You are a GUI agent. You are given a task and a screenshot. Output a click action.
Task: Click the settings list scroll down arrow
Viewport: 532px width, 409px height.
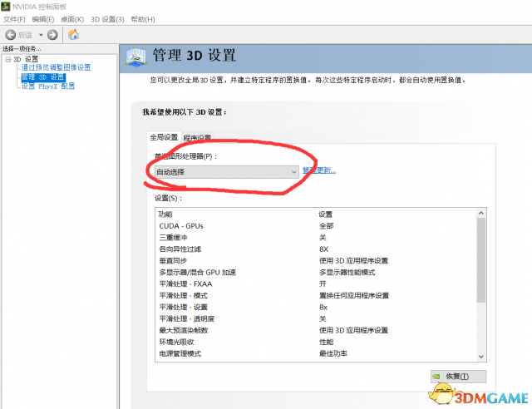[480, 357]
